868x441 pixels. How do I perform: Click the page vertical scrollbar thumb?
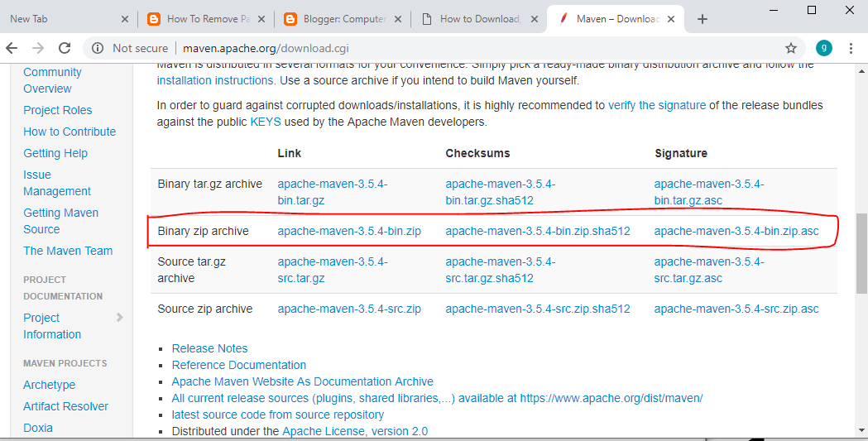tap(861, 253)
